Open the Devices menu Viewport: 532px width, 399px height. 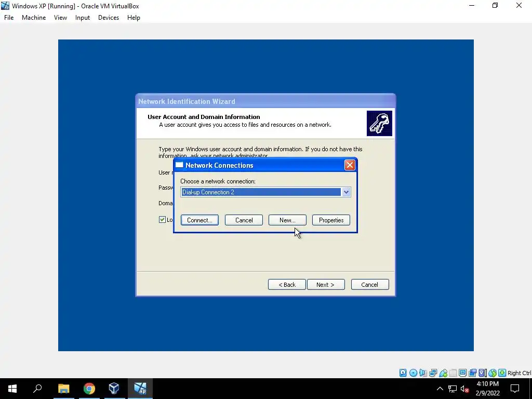109,18
